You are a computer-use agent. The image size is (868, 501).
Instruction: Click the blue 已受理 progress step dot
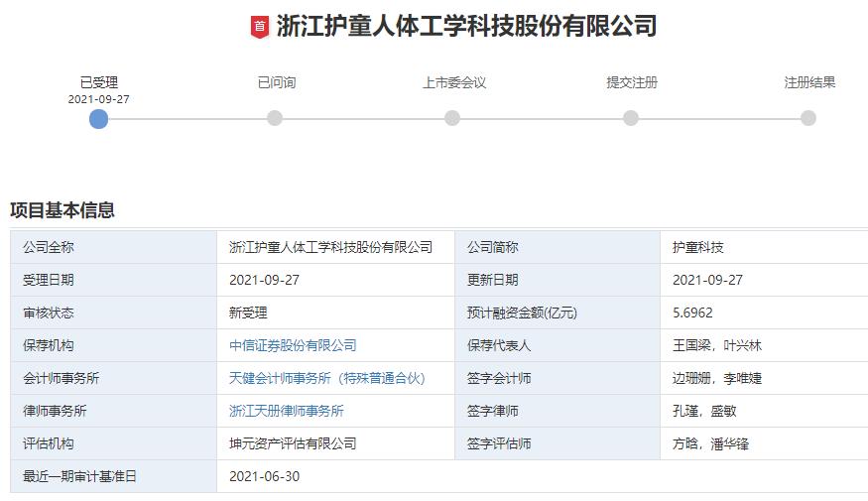coord(98,118)
